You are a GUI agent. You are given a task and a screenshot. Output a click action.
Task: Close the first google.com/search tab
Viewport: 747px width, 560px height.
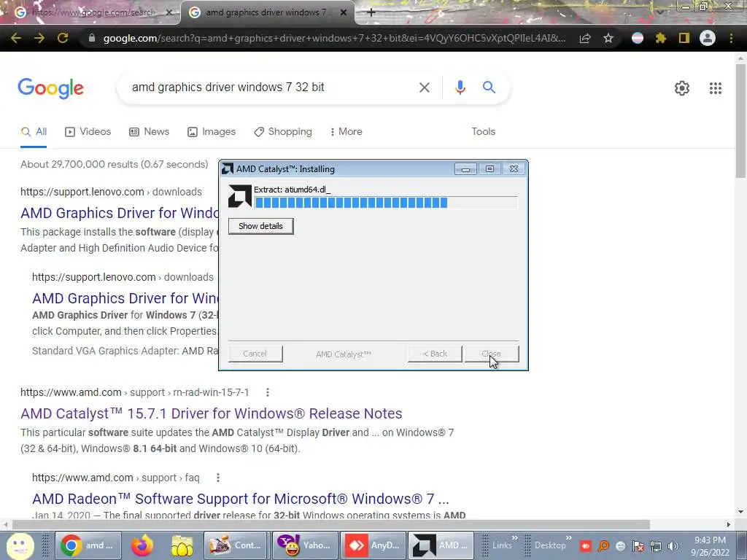pyautogui.click(x=169, y=13)
